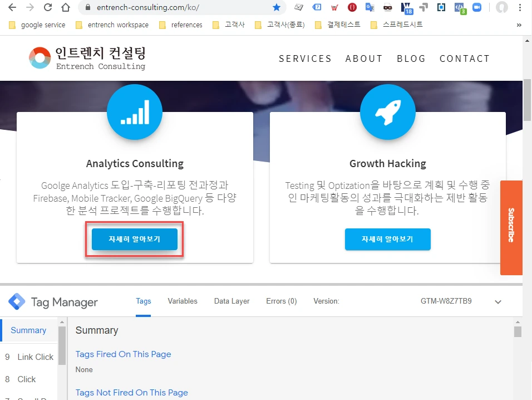Switch to the Data Layer tab
This screenshot has width=532, height=400.
[x=231, y=301]
